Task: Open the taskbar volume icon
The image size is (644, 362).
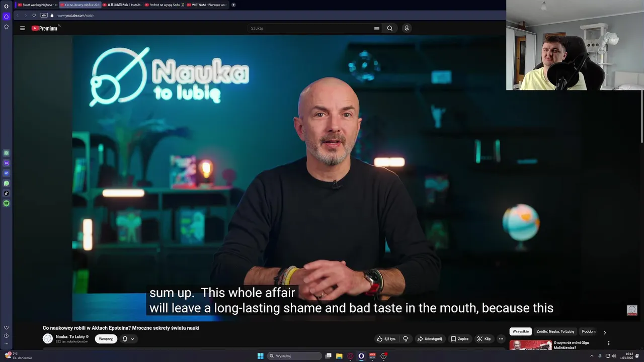Action: (614, 356)
